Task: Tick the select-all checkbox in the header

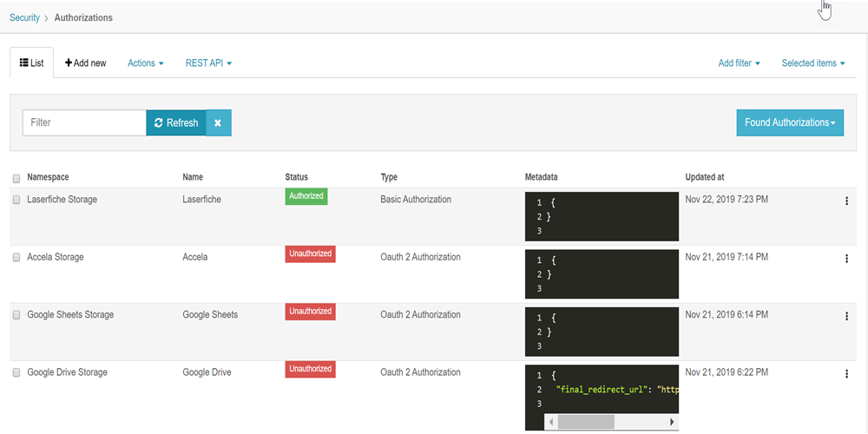Action: point(16,178)
